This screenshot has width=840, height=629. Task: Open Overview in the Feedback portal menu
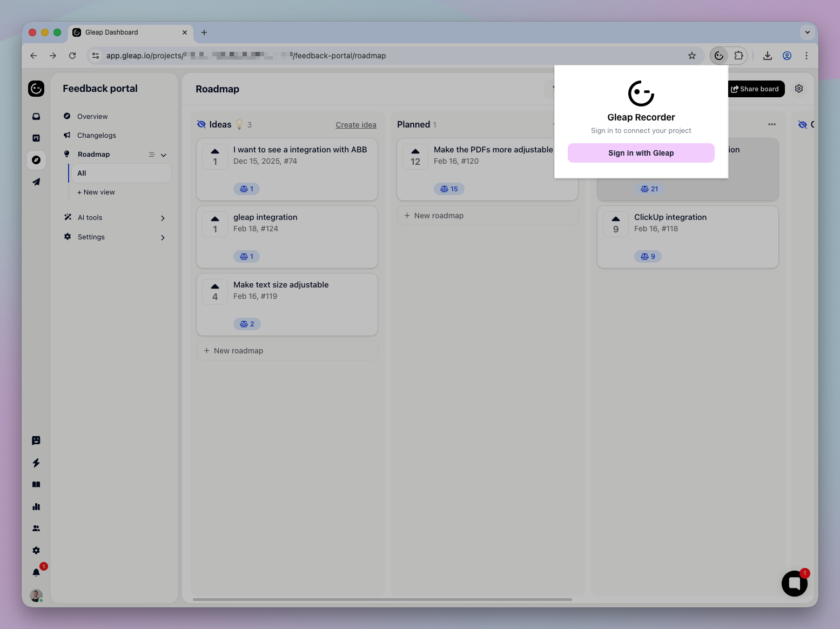(x=92, y=116)
